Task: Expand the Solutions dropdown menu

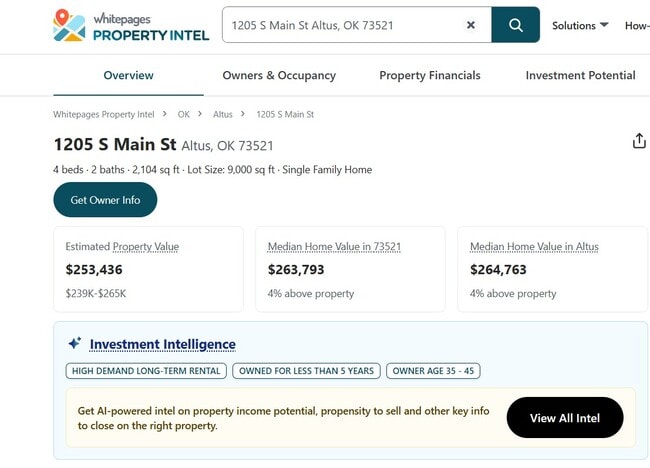Action: [580, 25]
